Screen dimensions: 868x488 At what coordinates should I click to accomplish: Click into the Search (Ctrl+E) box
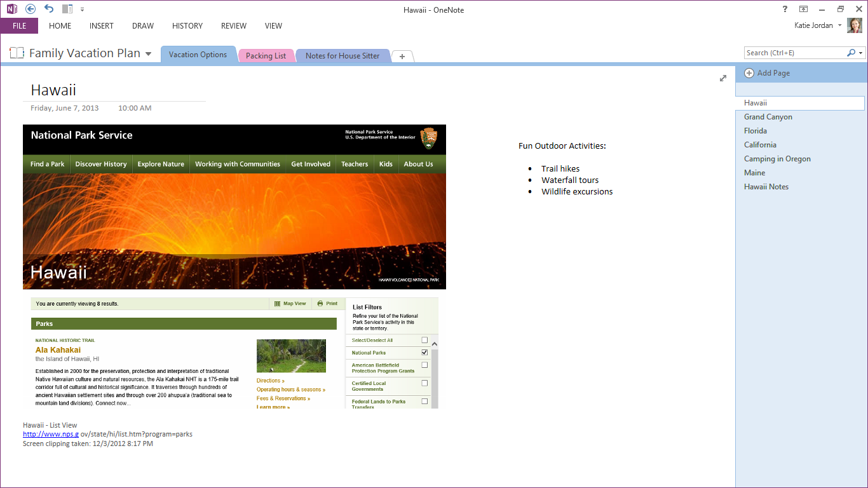point(795,53)
